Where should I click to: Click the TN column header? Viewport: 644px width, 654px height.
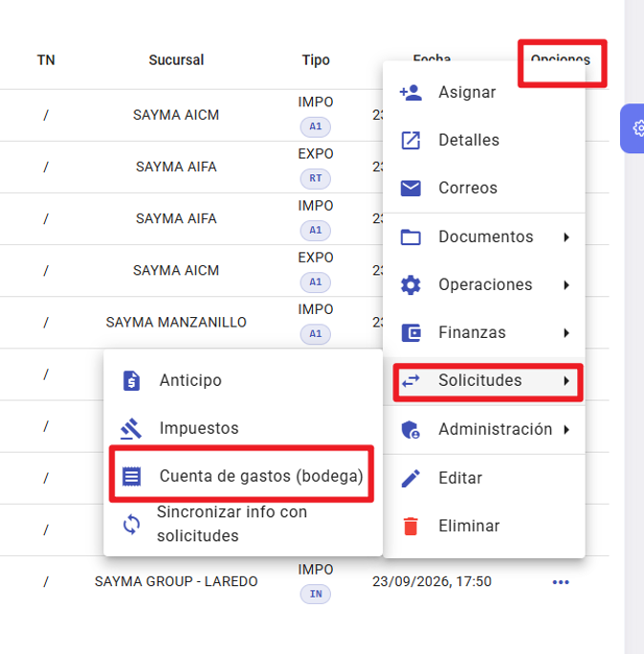click(x=46, y=60)
